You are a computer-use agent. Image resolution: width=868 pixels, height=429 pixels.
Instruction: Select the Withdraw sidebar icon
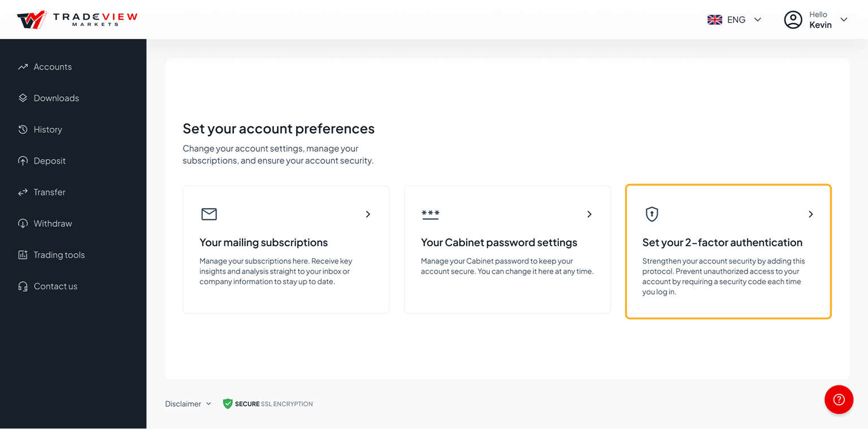pos(22,223)
